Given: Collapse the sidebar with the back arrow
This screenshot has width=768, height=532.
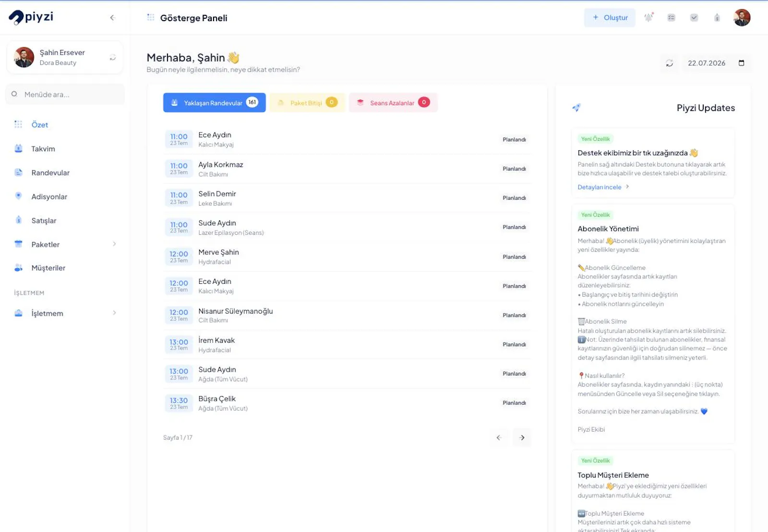Looking at the screenshot, I should pos(112,18).
